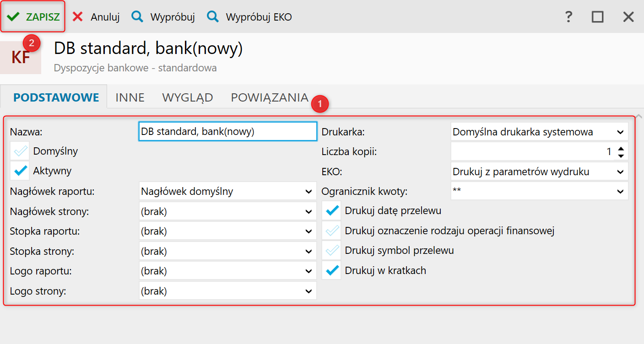Click the Wypróbuj magnifier icon

[137, 17]
